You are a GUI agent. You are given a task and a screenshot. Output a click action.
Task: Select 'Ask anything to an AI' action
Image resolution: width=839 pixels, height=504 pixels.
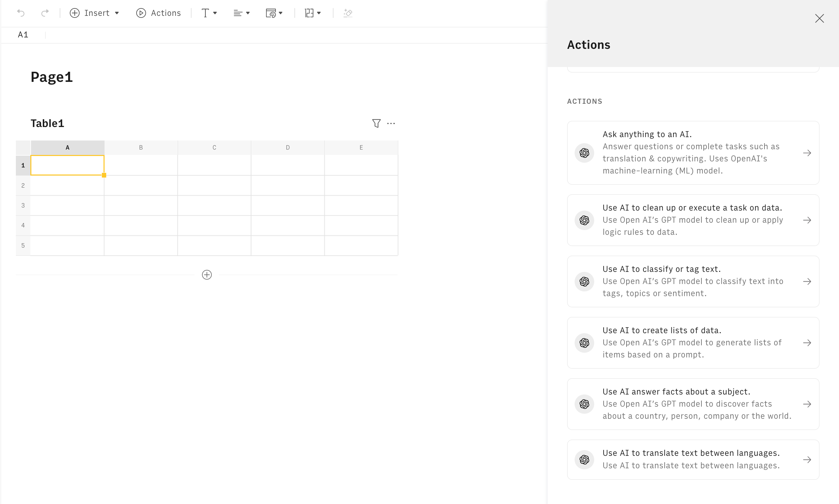(x=693, y=153)
